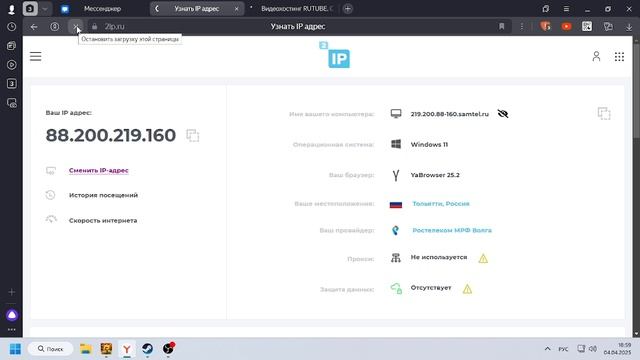Open "История посещений"
Screen dimensions: 640x360
103,195
